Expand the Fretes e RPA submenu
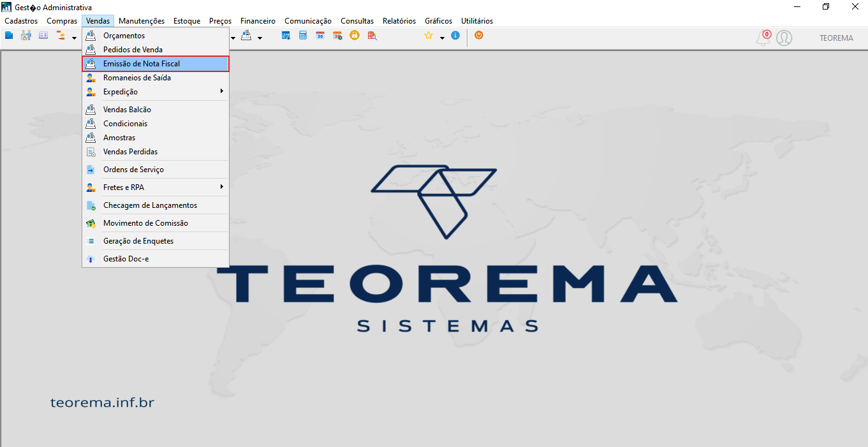 click(x=156, y=187)
